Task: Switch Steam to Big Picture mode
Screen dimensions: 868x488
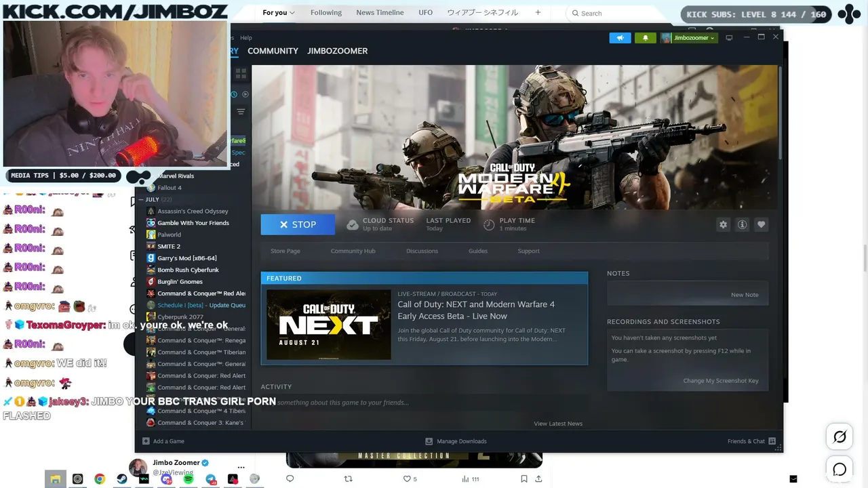Action: coord(729,38)
